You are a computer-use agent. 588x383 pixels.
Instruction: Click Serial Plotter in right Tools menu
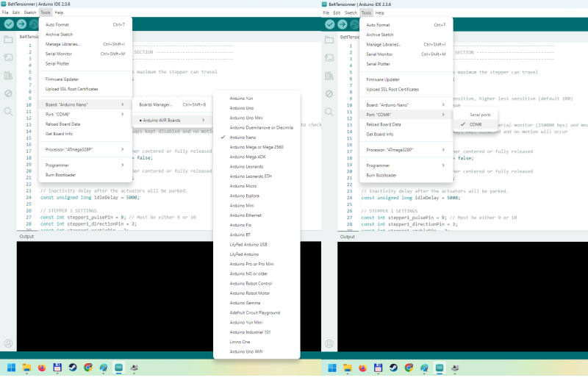[406, 64]
